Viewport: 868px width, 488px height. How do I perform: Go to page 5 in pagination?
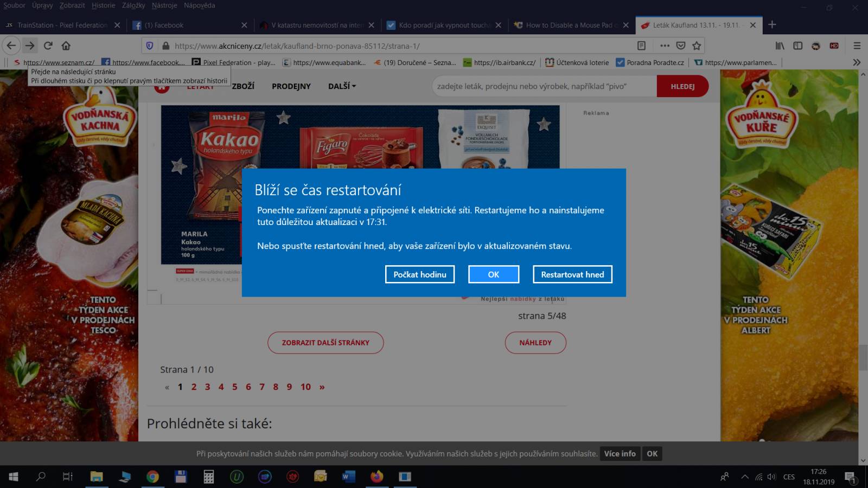tap(235, 387)
